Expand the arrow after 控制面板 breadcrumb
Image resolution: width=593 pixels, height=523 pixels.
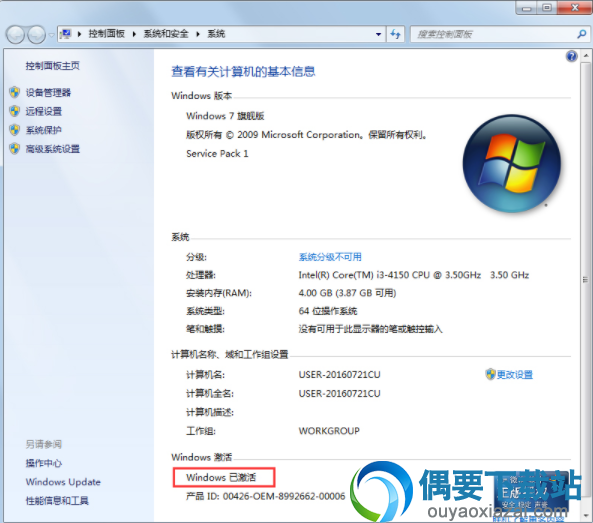[x=134, y=34]
